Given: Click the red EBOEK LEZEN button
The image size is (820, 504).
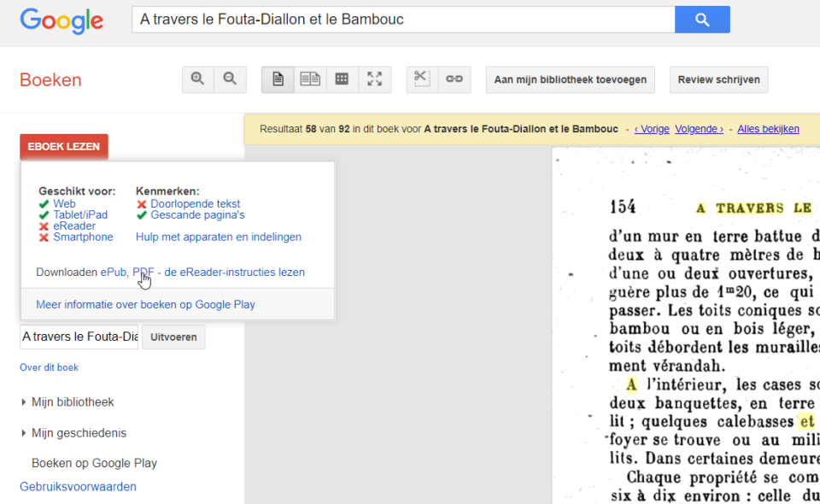Looking at the screenshot, I should pos(63,146).
